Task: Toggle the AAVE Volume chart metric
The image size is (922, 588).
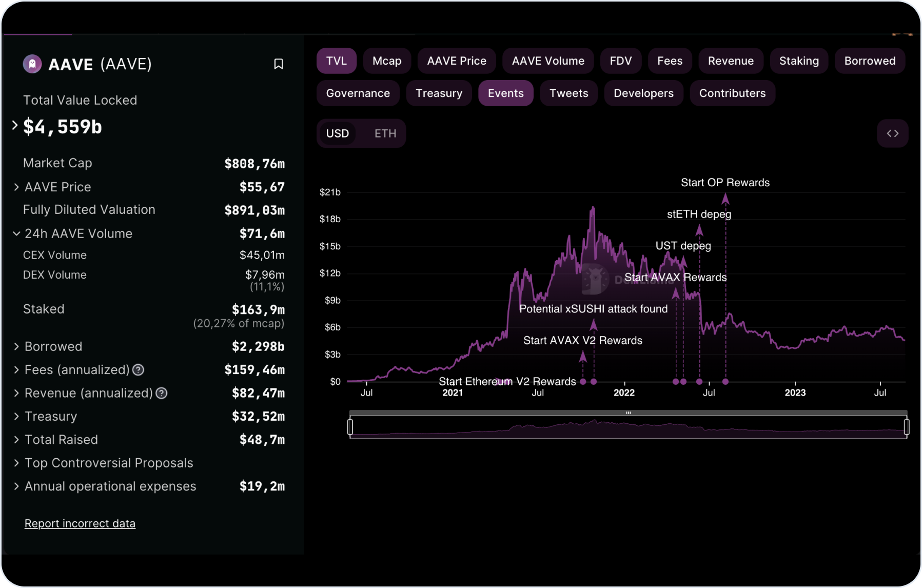Action: tap(548, 61)
